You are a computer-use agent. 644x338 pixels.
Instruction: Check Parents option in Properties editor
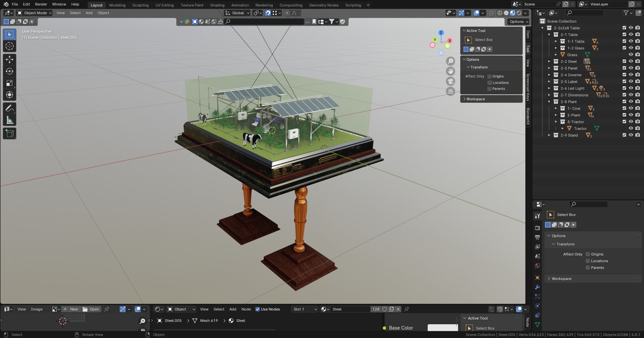tap(588, 268)
